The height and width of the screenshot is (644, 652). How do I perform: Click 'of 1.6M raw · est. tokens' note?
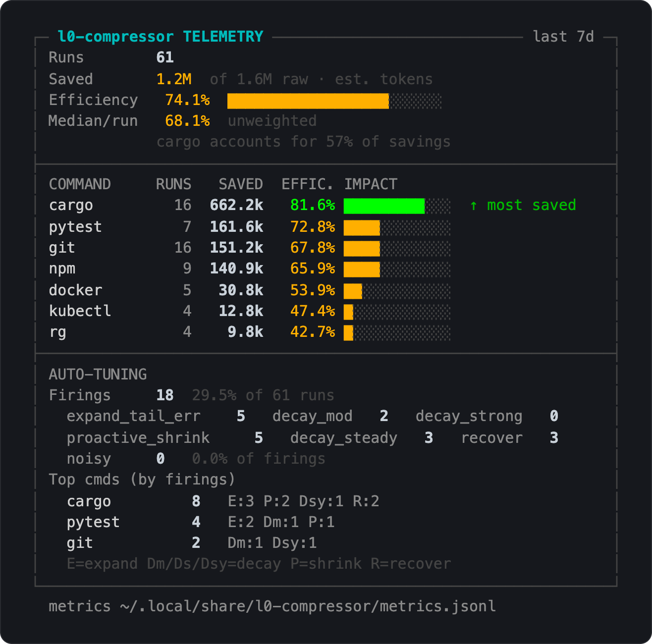pyautogui.click(x=321, y=79)
